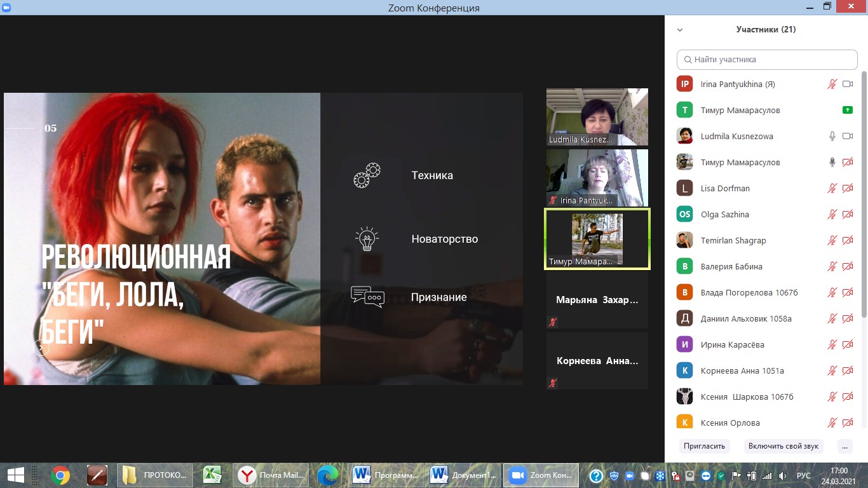
Task: Open the three-dots more options menu
Action: [844, 446]
